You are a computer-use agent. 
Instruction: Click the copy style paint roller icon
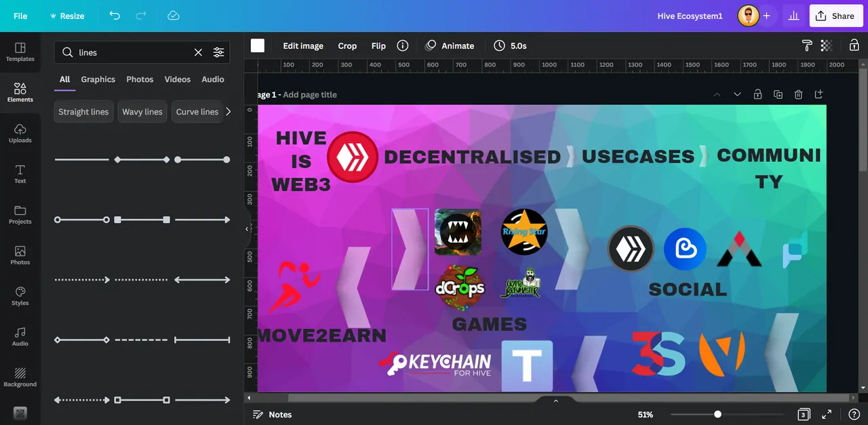807,45
